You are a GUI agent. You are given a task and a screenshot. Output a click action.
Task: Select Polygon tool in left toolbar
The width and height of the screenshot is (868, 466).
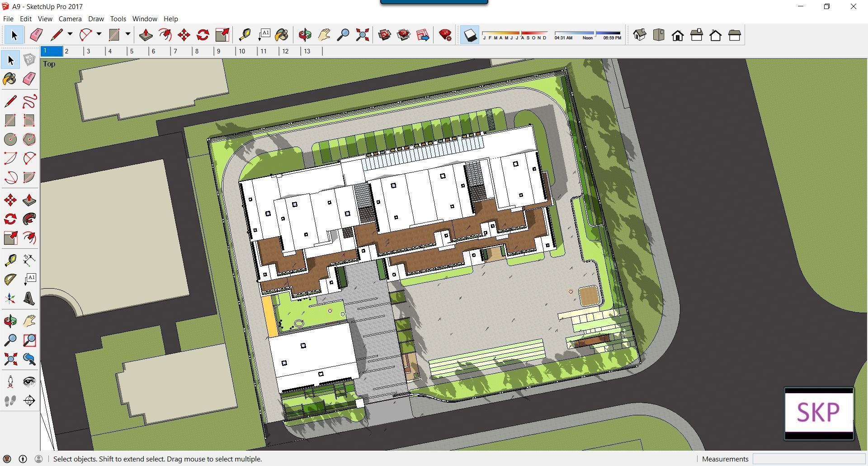(29, 139)
